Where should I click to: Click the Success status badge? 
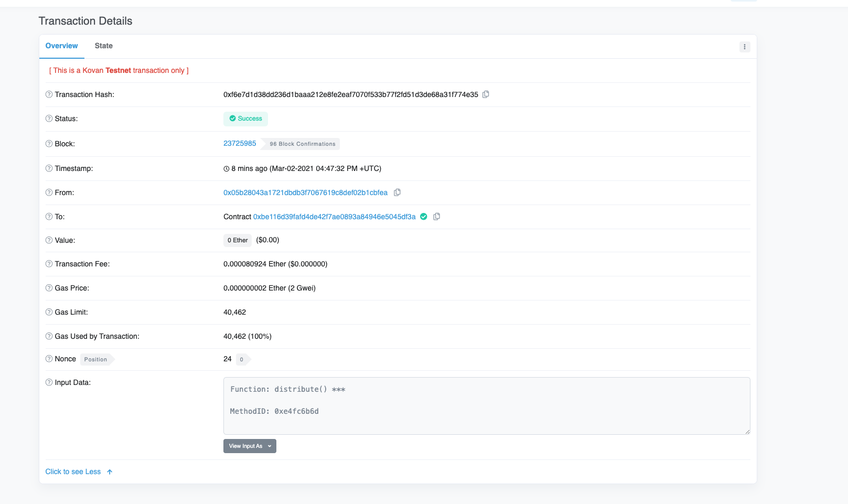pos(245,119)
